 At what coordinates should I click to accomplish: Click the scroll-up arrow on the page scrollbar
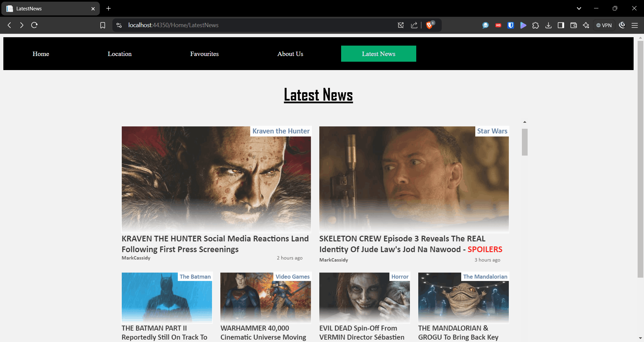[x=525, y=122]
